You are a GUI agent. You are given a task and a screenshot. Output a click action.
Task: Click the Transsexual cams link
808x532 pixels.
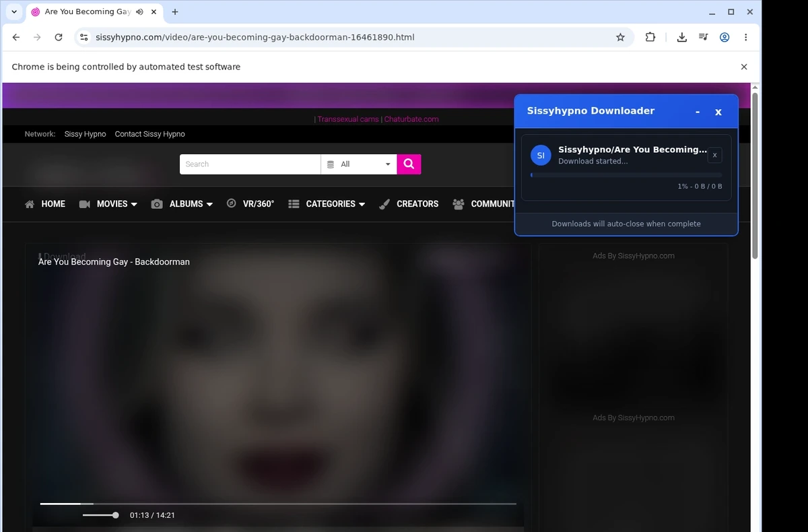point(348,119)
